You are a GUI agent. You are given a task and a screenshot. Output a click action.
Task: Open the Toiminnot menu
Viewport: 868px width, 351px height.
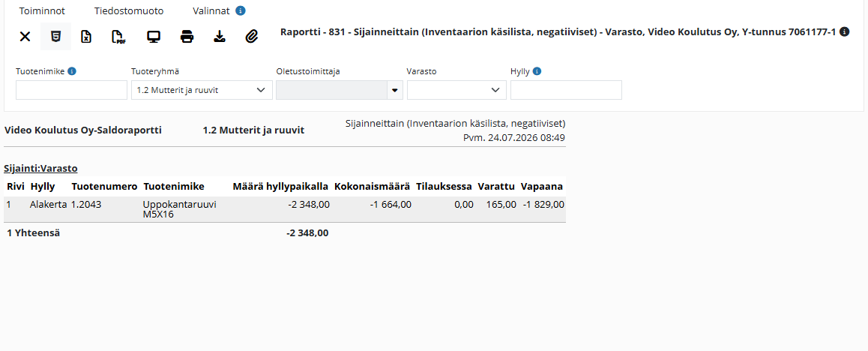[42, 10]
